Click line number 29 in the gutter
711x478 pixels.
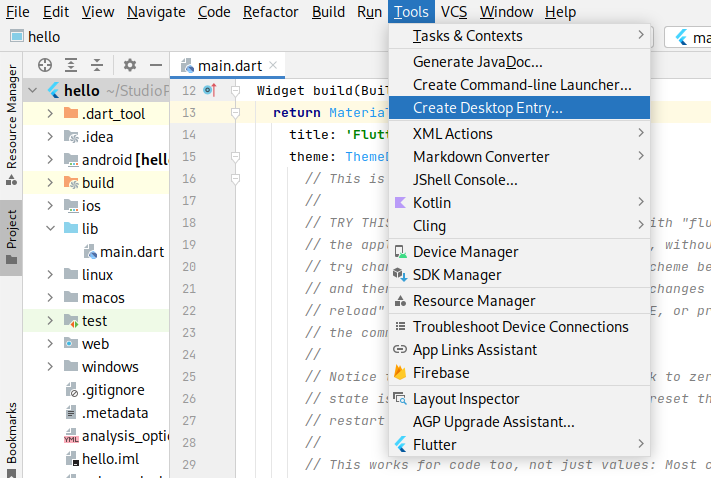click(189, 464)
